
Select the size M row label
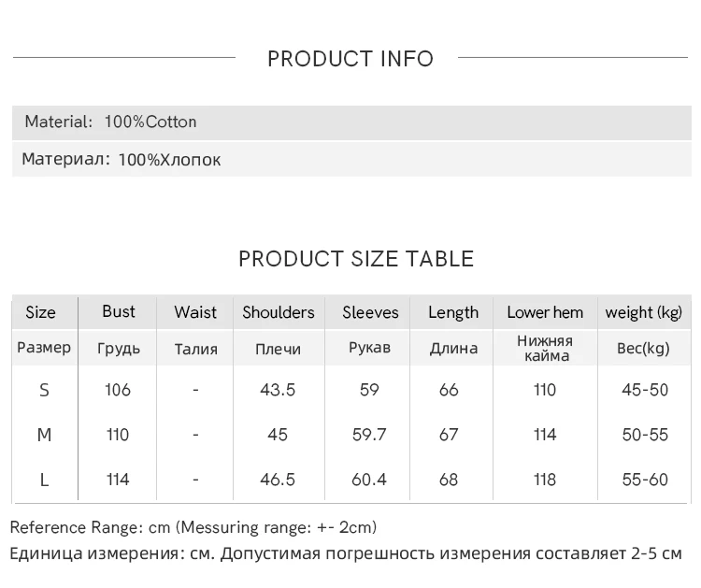click(x=44, y=435)
